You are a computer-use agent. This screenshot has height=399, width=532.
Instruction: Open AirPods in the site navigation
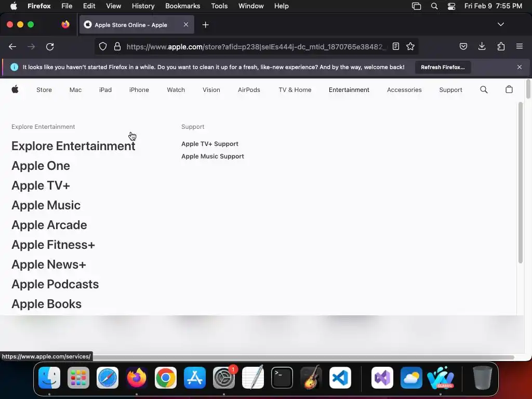click(249, 90)
